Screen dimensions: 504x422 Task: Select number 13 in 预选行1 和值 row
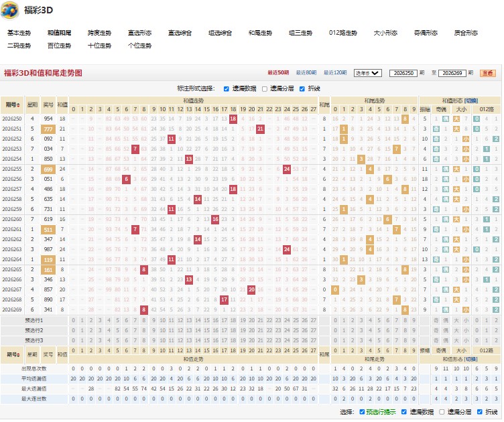point(189,320)
